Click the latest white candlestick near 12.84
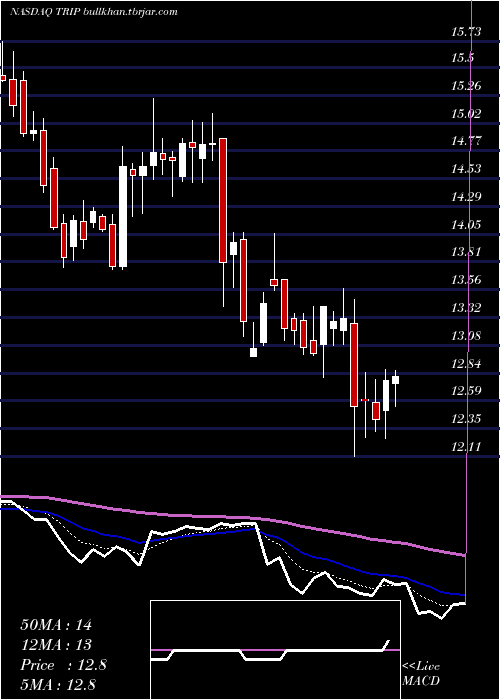Screen dimensions: 500x700 pyautogui.click(x=395, y=380)
